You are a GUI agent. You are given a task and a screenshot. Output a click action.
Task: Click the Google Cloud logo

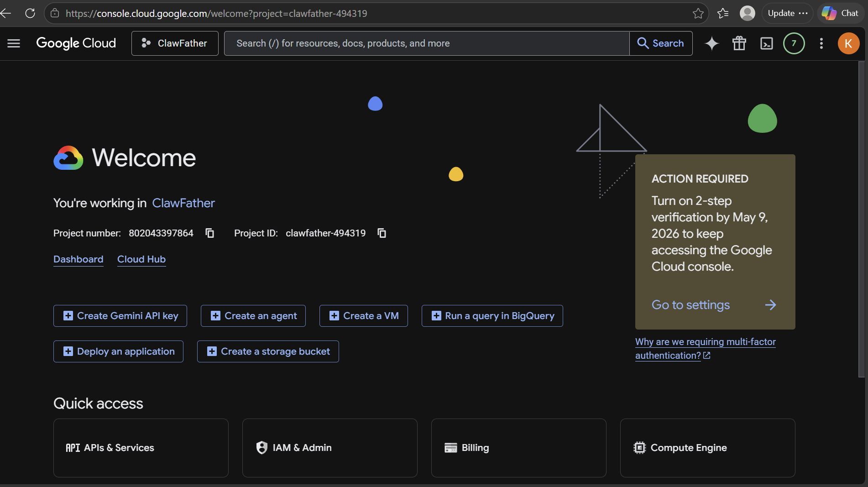tap(76, 43)
